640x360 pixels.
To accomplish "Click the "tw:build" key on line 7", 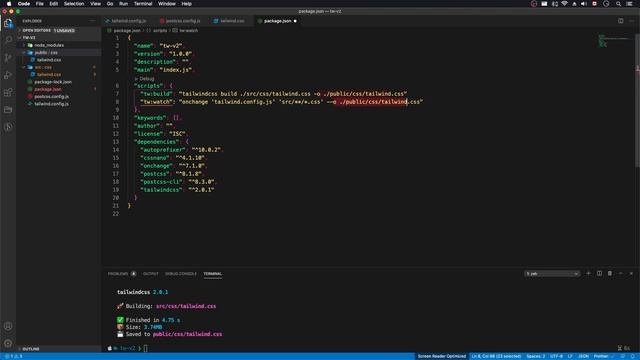I will [x=156, y=94].
